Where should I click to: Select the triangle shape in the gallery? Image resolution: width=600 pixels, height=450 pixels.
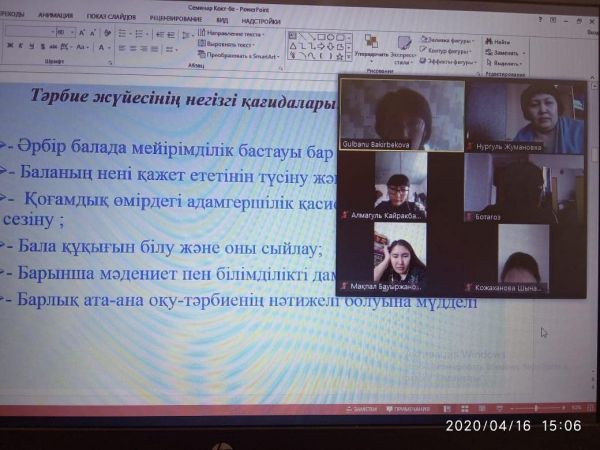click(293, 46)
